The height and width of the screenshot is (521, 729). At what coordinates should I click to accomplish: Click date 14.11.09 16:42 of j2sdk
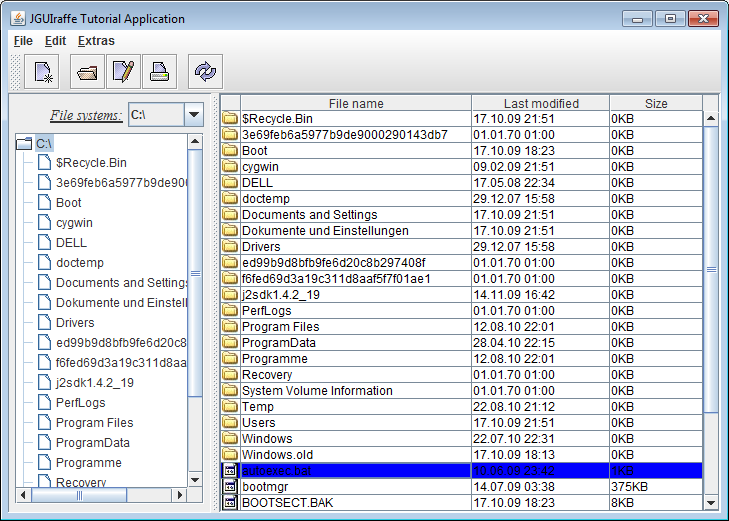tap(541, 295)
